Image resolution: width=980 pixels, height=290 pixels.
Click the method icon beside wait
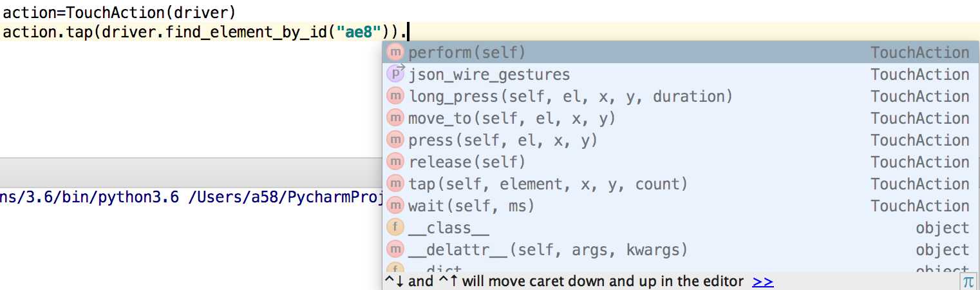[395, 206]
